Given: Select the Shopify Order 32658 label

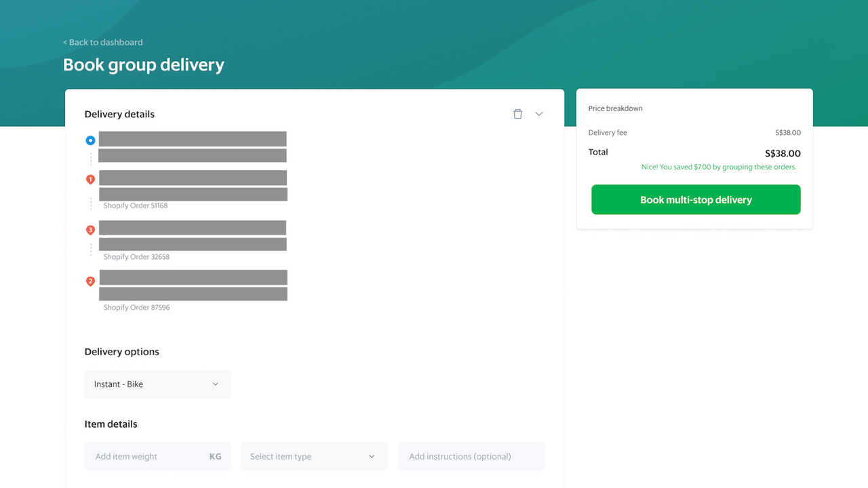Looking at the screenshot, I should point(136,256).
